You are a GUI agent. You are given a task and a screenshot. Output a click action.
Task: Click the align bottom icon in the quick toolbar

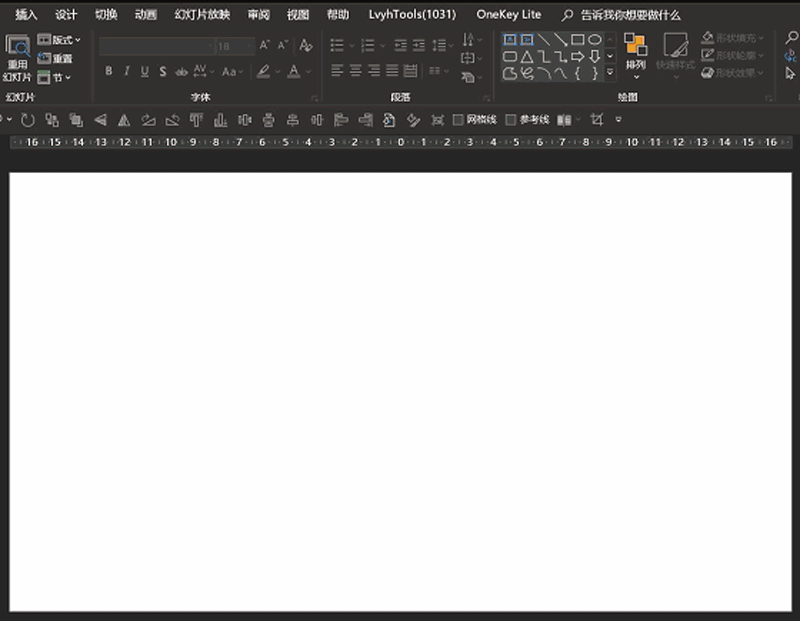pyautogui.click(x=220, y=120)
